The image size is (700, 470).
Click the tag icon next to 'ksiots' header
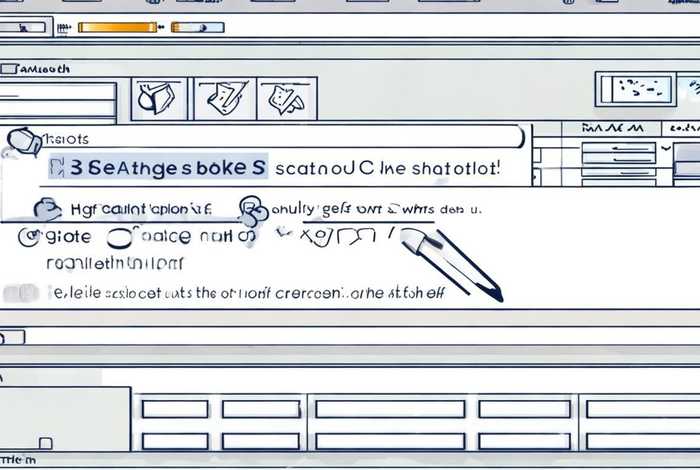(x=24, y=141)
